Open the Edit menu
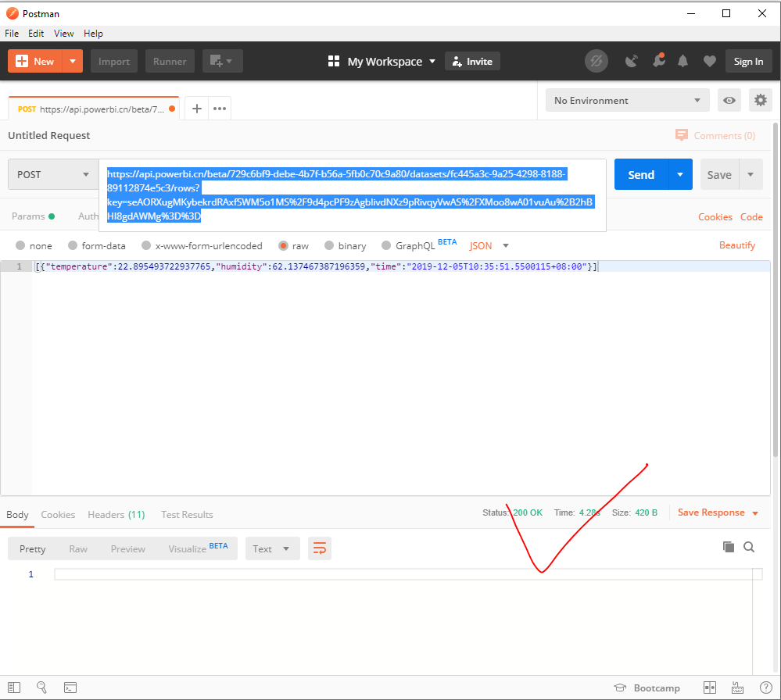The image size is (781, 700). click(x=36, y=34)
